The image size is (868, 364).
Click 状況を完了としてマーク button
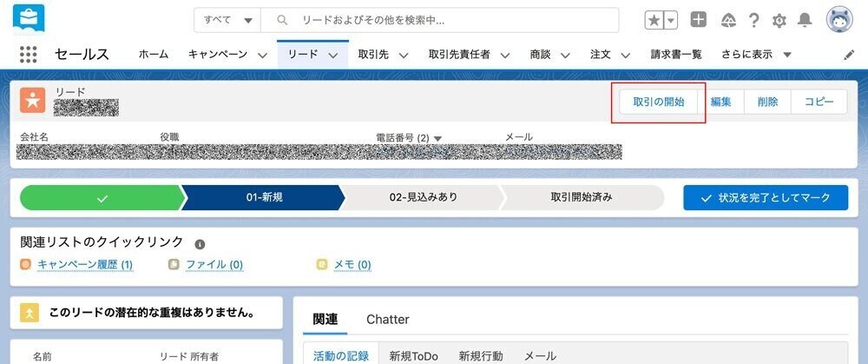click(x=766, y=198)
